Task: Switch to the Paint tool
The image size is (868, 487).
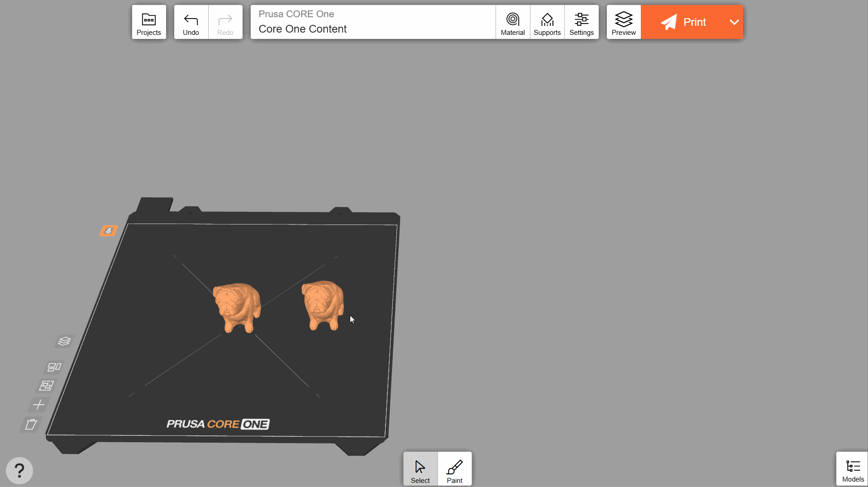Action: coord(454,469)
